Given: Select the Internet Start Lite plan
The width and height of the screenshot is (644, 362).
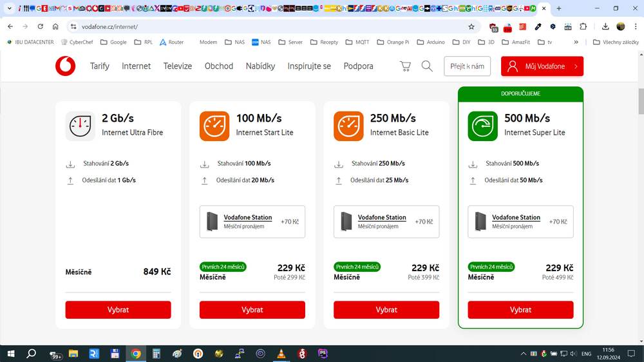Looking at the screenshot, I should pos(252,310).
